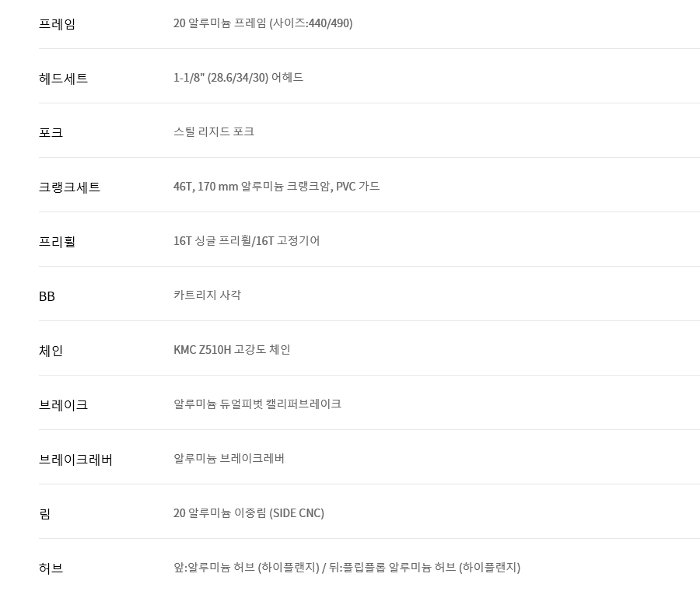Image resolution: width=700 pixels, height=591 pixels.
Task: Click the 프레임 spec label
Action: 57,23
